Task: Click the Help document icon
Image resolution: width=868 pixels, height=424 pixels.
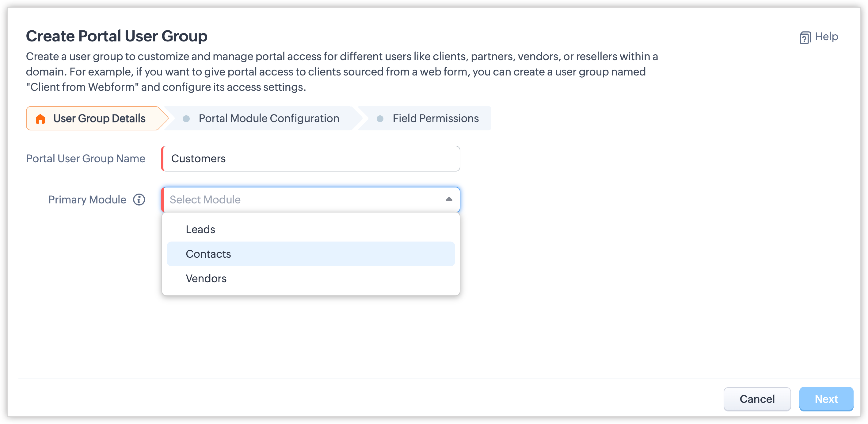Action: [805, 37]
